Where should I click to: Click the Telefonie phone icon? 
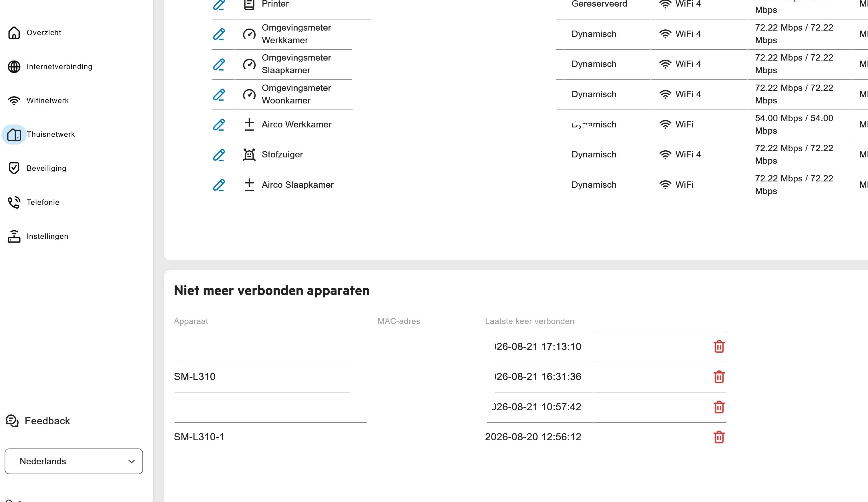(14, 203)
